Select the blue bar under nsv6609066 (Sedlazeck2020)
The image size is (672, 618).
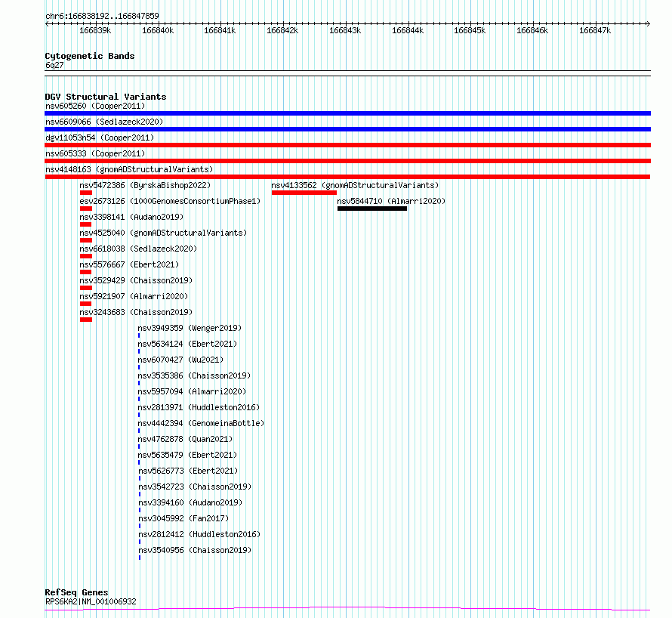pyautogui.click(x=347, y=129)
